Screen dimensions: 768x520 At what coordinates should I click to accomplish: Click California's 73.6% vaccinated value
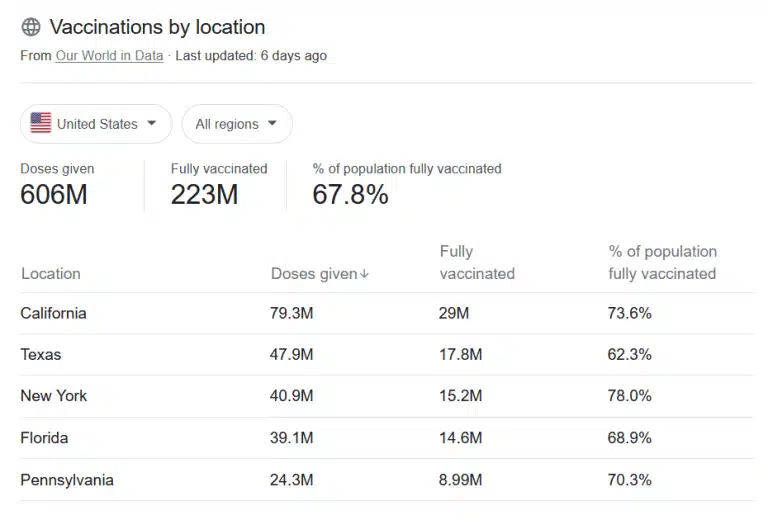[629, 313]
